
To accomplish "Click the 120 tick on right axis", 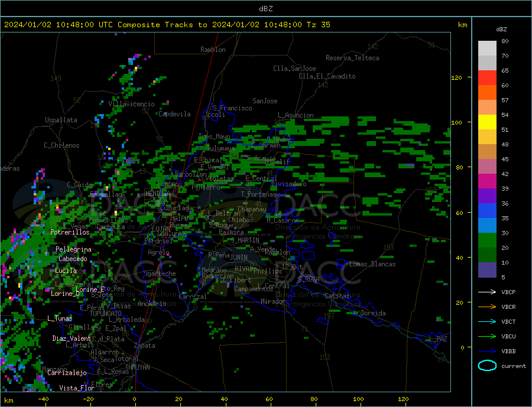I will click(x=456, y=77).
